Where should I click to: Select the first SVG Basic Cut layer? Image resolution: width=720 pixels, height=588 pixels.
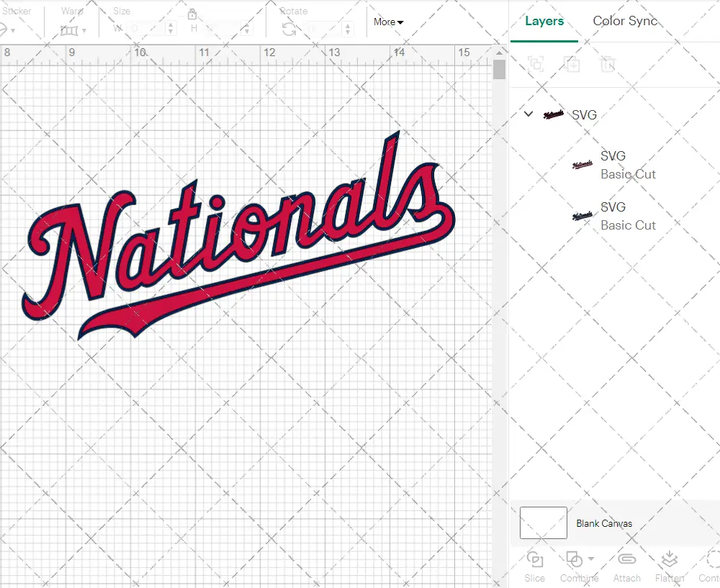(x=627, y=165)
